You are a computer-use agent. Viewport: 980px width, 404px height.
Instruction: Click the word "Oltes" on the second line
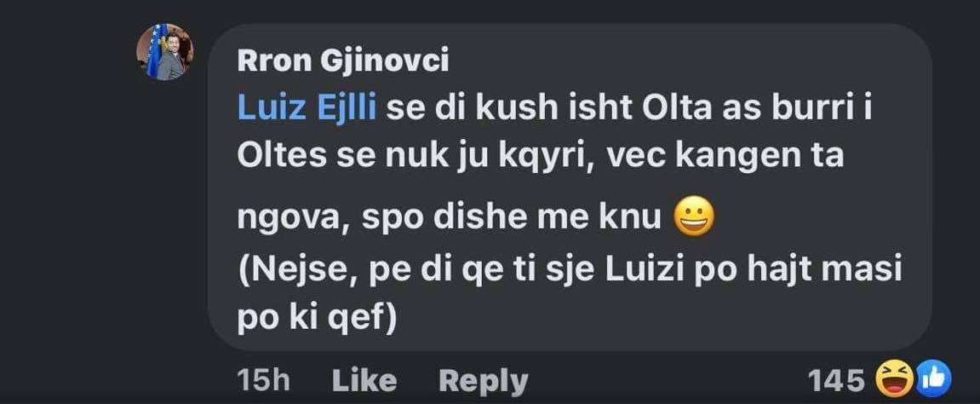(284, 156)
